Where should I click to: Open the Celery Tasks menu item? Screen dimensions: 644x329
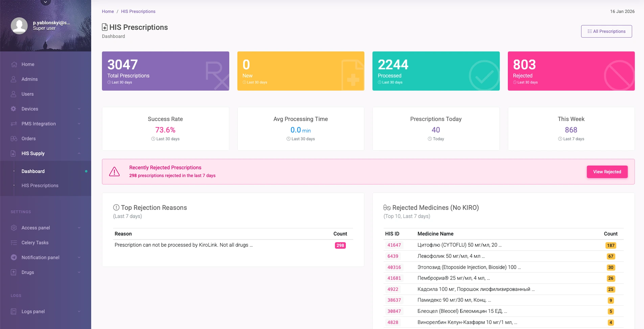tap(46, 243)
